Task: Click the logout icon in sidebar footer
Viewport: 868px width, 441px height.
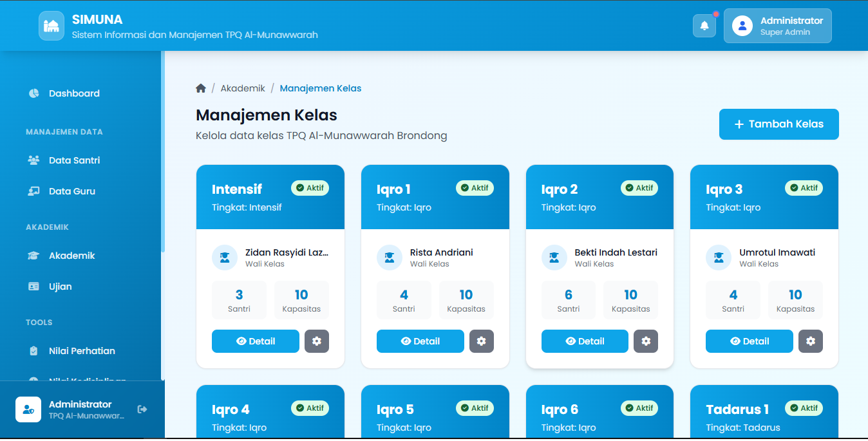Action: (142, 409)
